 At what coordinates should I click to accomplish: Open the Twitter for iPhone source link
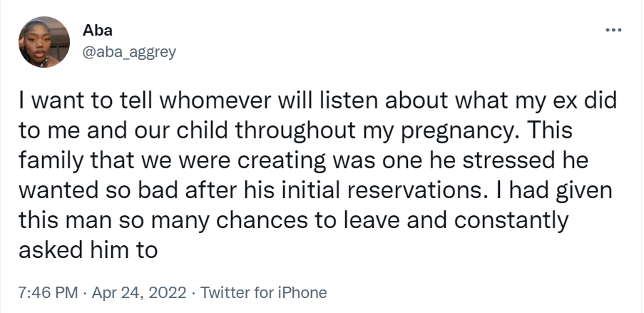pyautogui.click(x=264, y=292)
